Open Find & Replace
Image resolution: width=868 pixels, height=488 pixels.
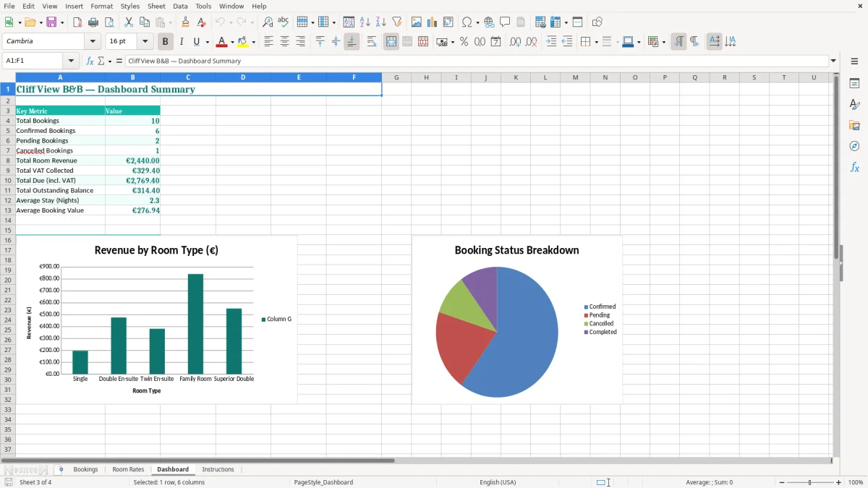pos(268,22)
